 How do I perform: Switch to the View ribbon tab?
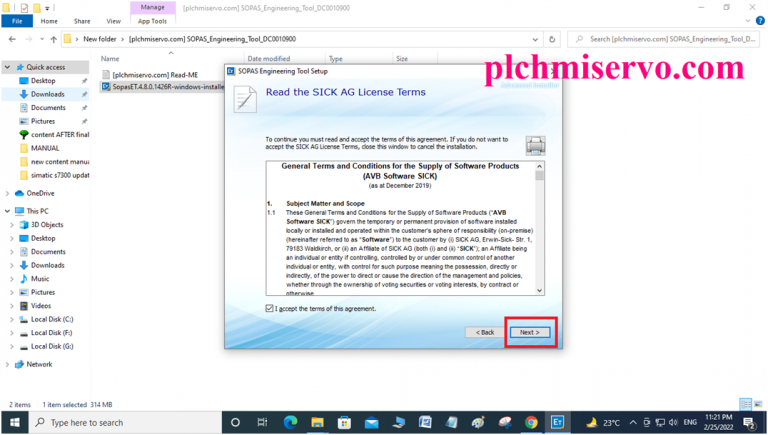click(x=114, y=21)
